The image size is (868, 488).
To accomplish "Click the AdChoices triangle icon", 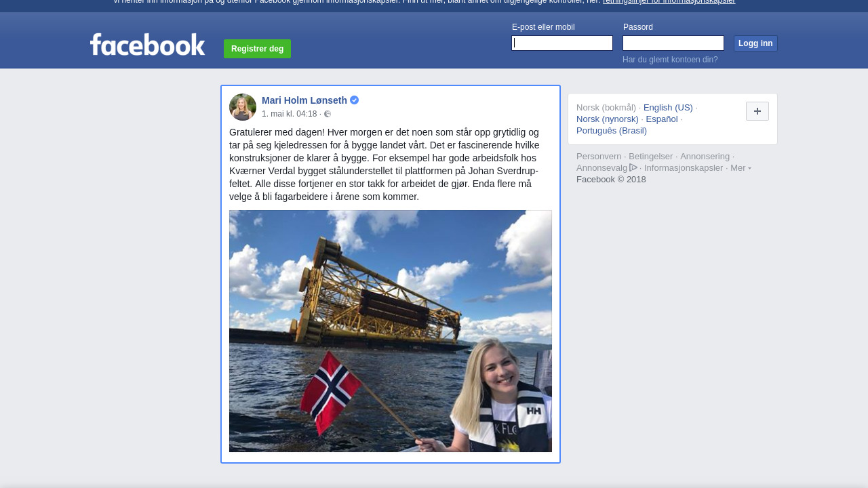I will point(633,167).
